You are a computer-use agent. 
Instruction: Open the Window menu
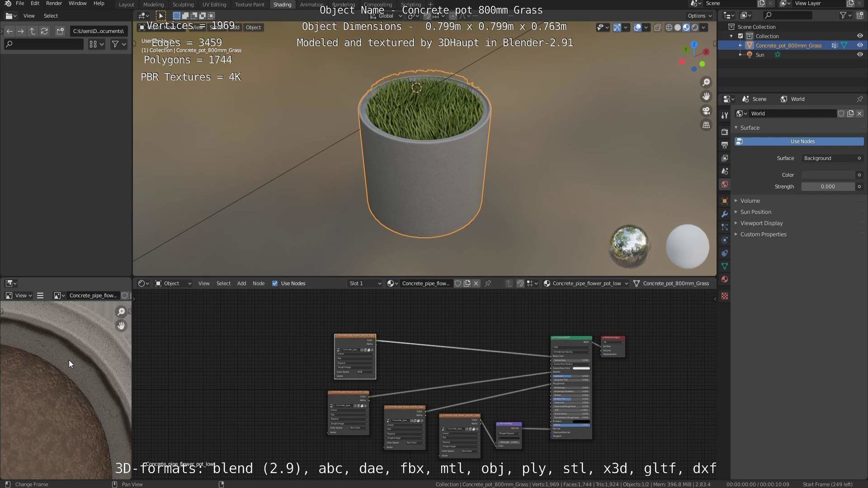coord(77,4)
